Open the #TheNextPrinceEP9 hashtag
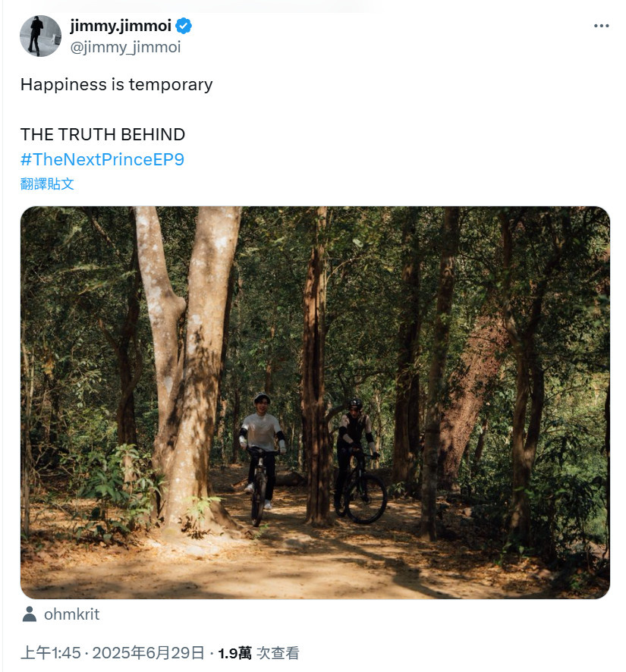 102,159
